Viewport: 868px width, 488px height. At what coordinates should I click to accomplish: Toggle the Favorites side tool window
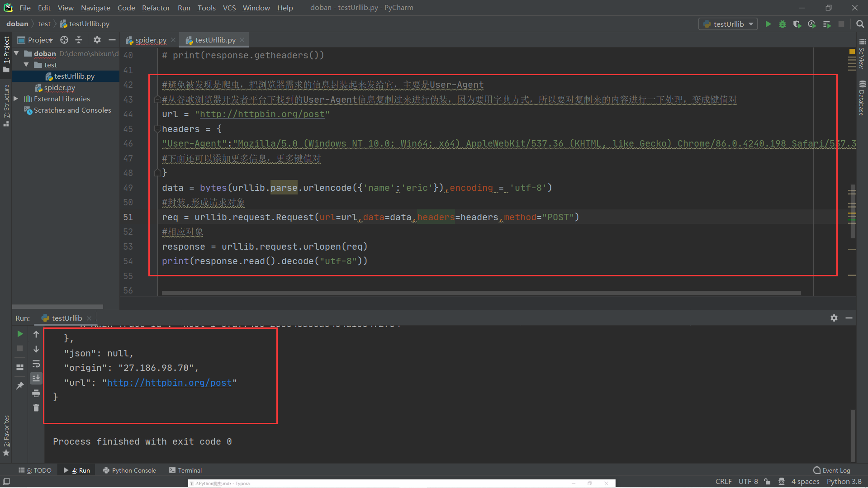coord(6,436)
